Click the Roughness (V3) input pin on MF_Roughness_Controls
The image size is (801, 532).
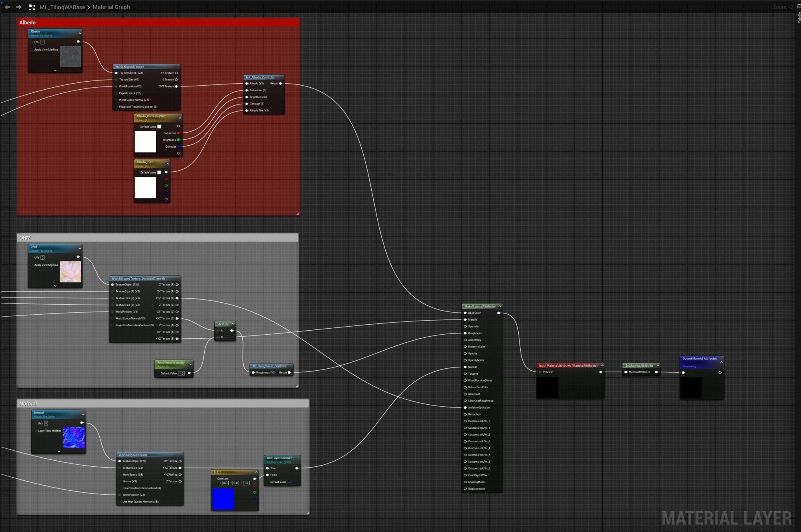(254, 372)
